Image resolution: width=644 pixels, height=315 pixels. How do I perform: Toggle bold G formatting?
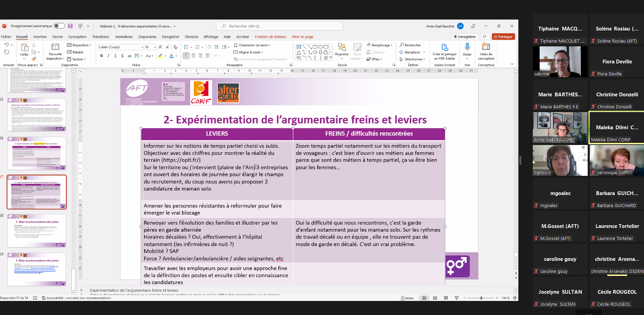pyautogui.click(x=101, y=56)
